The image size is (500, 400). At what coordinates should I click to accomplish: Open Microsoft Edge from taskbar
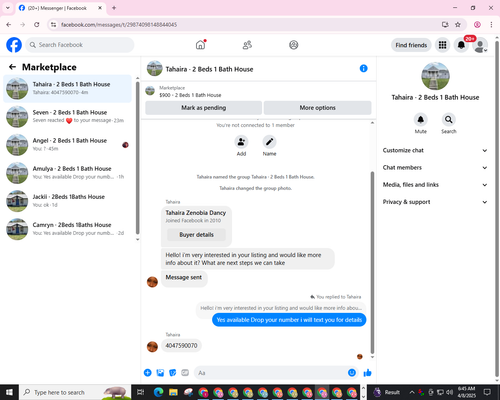pos(158,392)
